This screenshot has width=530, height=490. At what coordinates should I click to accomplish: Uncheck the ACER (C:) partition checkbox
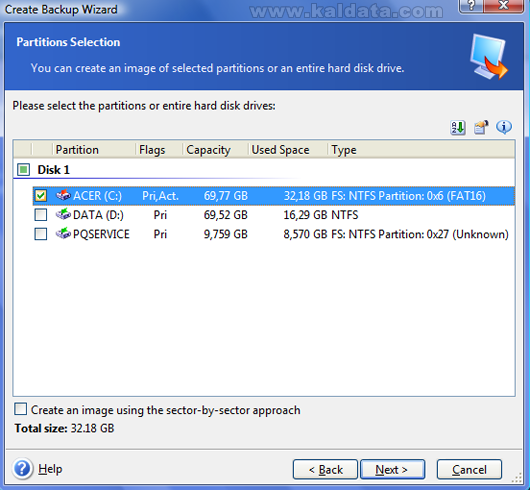click(x=41, y=195)
